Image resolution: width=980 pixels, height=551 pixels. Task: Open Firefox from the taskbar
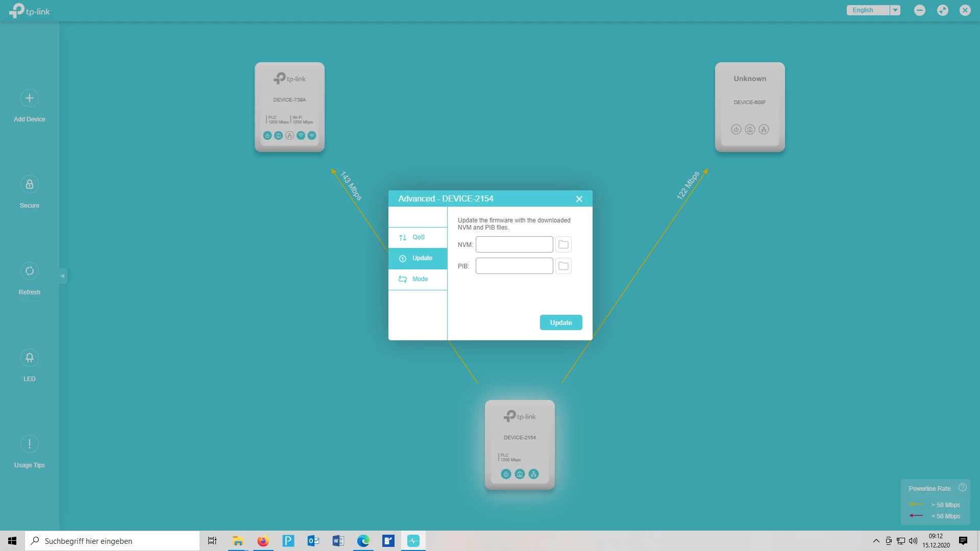tap(263, 541)
